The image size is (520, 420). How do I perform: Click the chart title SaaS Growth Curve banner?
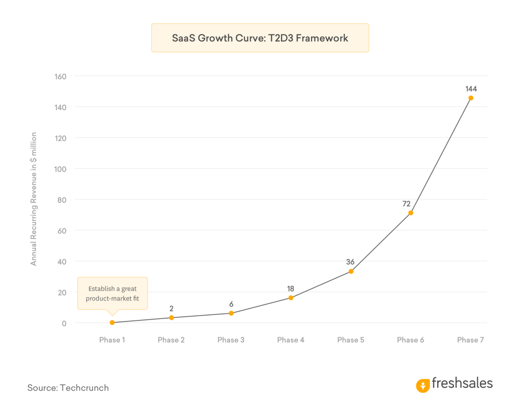coord(260,38)
